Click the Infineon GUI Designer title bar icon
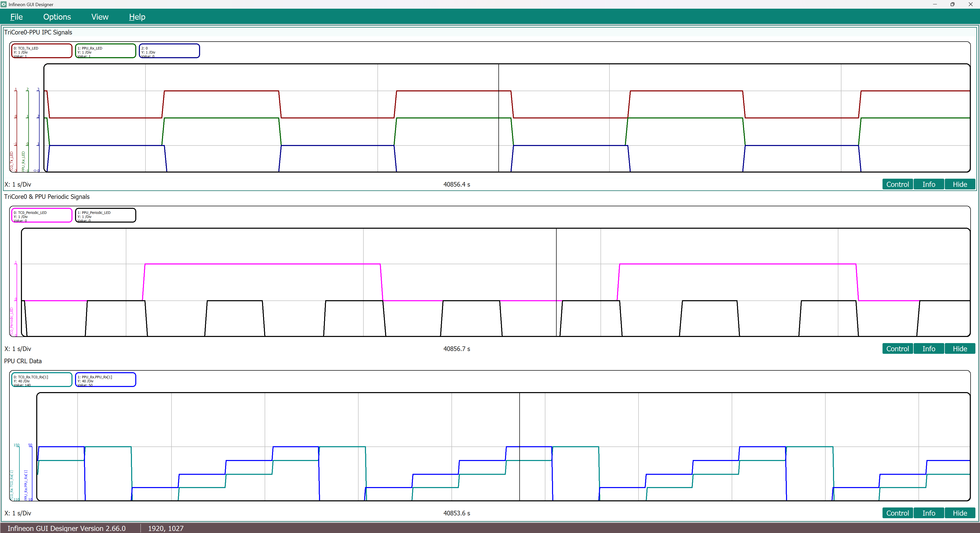The image size is (980, 533). coord(4,4)
